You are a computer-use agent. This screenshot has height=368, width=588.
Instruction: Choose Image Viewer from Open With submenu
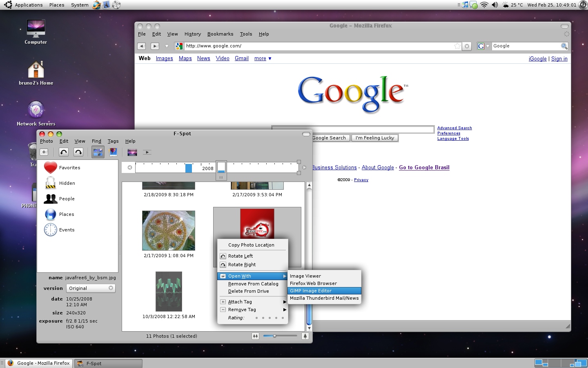pyautogui.click(x=324, y=276)
